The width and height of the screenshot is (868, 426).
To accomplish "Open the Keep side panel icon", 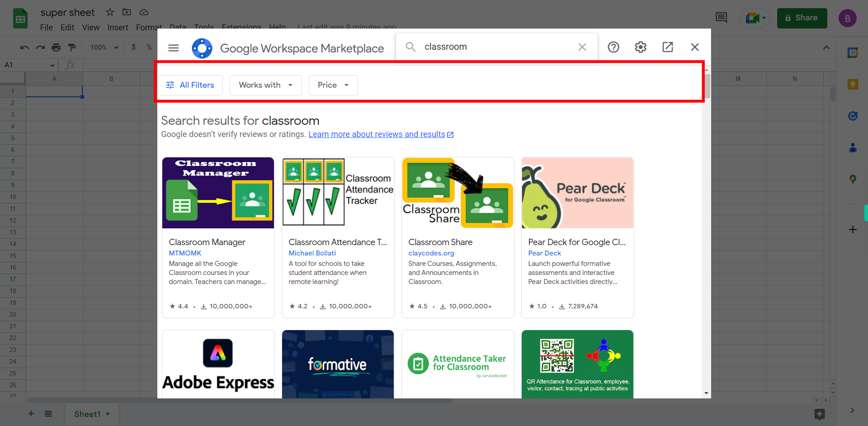I will click(x=853, y=85).
